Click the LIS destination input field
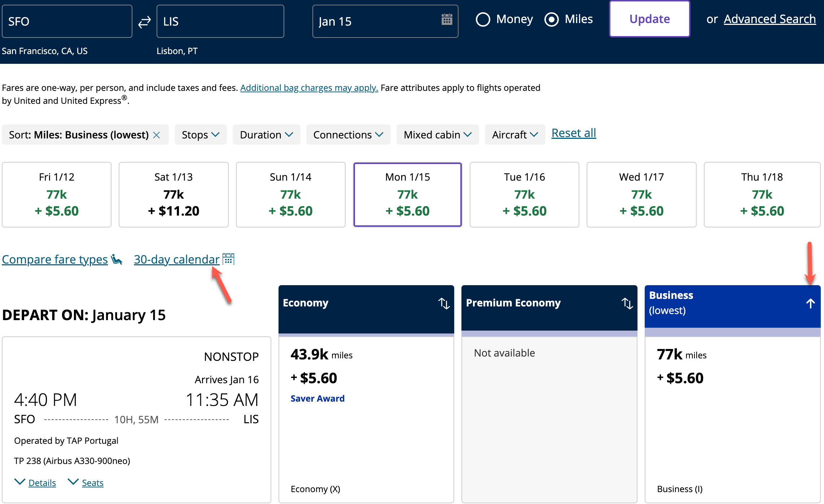Screen dimensions: 824x504 point(220,22)
